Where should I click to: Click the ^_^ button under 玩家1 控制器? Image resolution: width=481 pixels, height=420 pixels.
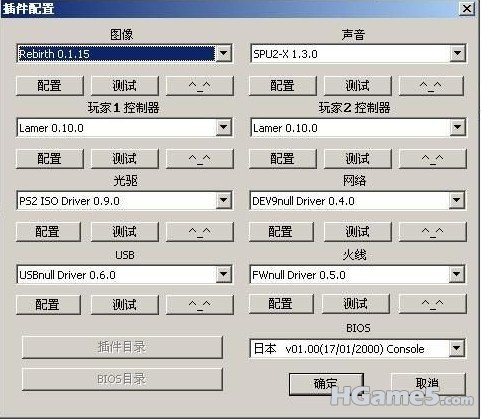tap(200, 158)
